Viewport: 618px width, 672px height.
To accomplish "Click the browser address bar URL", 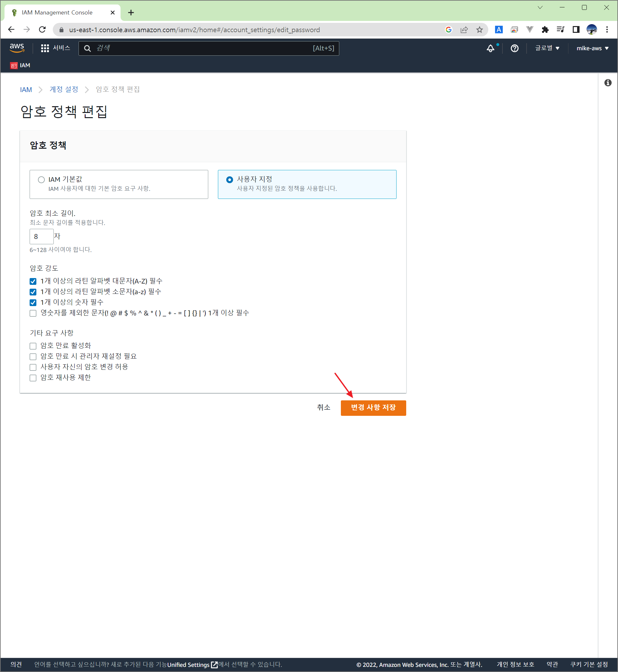I will [194, 30].
